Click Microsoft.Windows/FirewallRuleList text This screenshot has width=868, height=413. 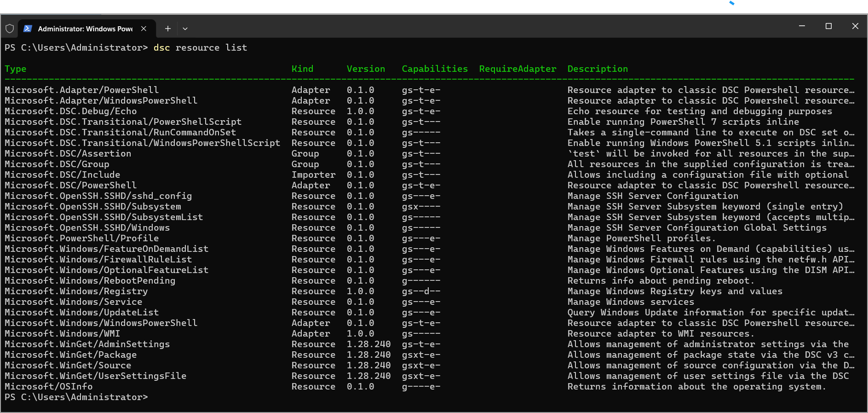98,260
